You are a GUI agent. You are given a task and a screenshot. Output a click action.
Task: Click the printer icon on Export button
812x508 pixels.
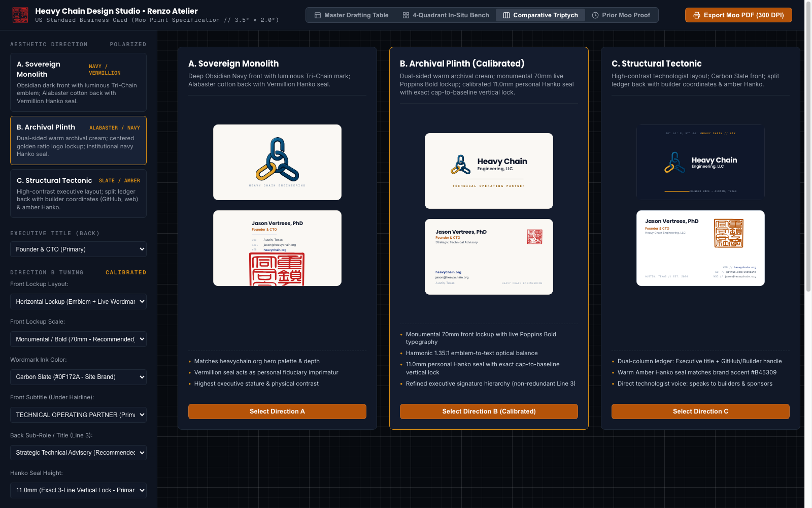click(697, 15)
